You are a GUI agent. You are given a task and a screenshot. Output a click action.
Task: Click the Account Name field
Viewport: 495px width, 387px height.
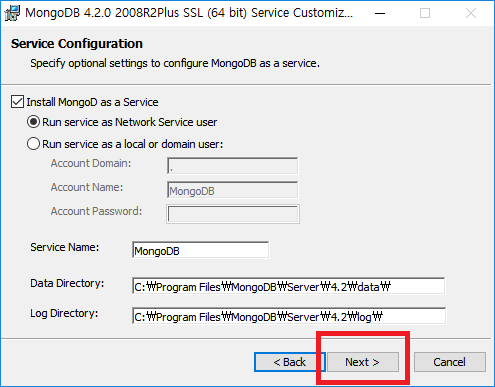tap(232, 190)
